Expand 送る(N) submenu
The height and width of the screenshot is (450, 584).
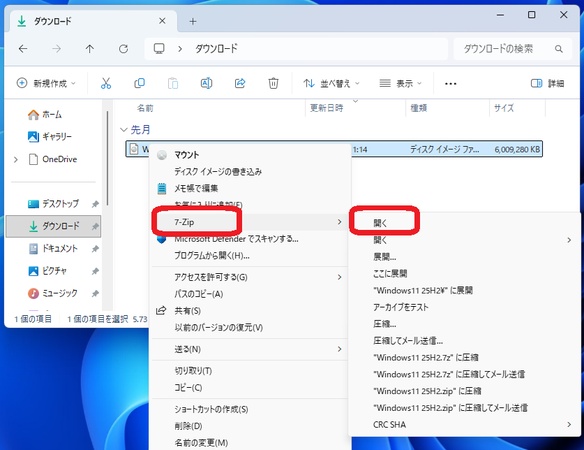point(250,349)
